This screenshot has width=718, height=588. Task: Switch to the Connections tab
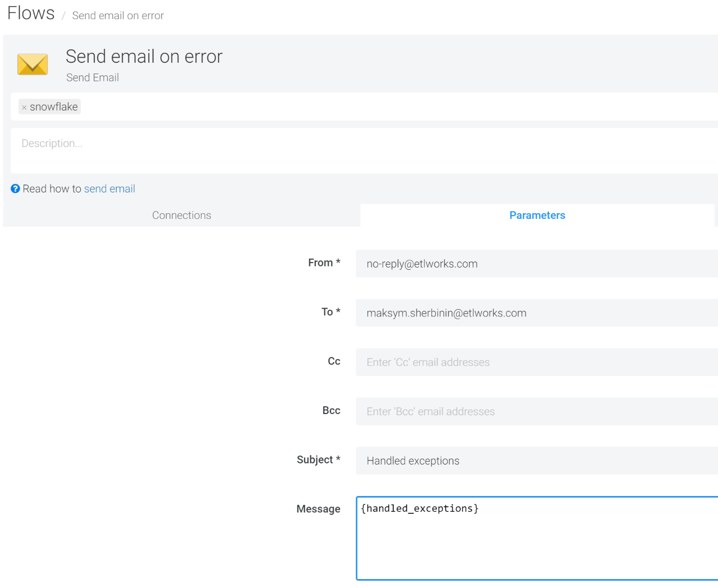coord(182,215)
